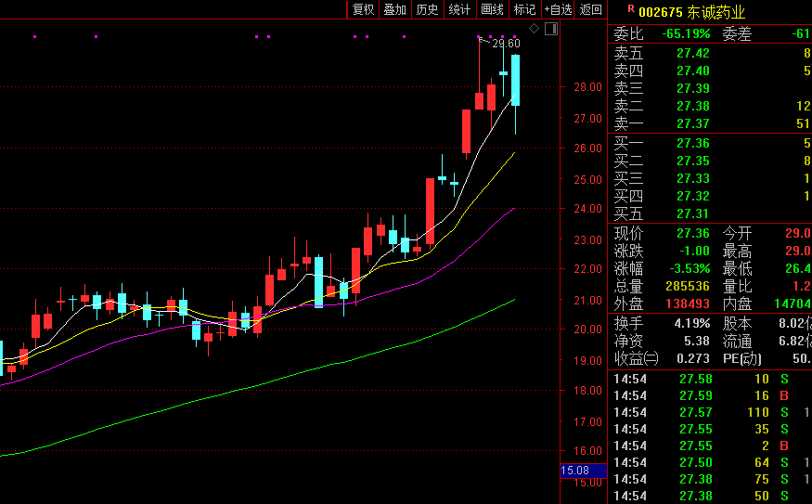Select the 卖一 ask row at 27.37
812x504 pixels.
point(710,123)
